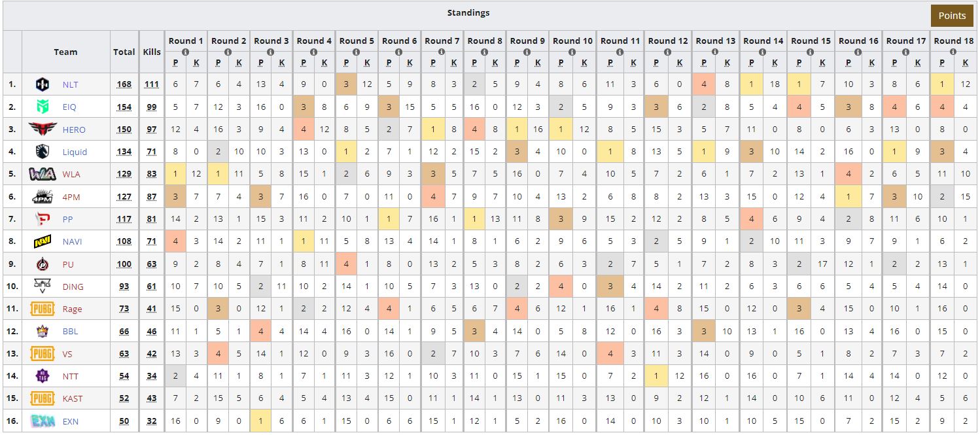Image resolution: width=980 pixels, height=435 pixels.
Task: Click the NAVI team logo
Action: 43,242
